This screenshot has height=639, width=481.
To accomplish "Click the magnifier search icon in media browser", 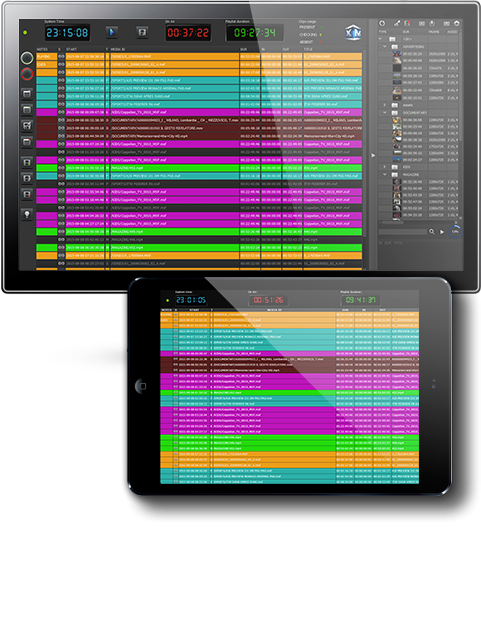I will tap(432, 231).
